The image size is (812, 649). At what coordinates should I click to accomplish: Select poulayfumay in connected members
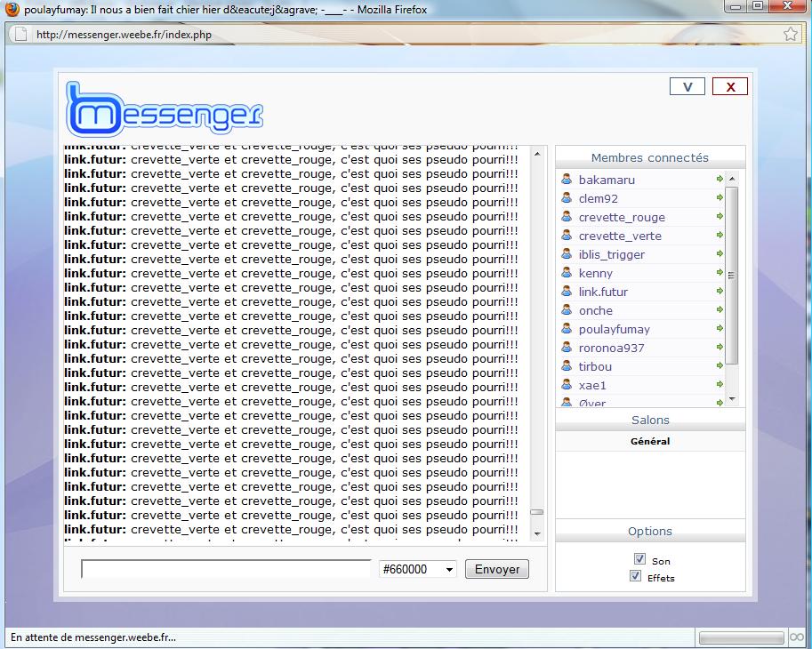click(x=614, y=329)
